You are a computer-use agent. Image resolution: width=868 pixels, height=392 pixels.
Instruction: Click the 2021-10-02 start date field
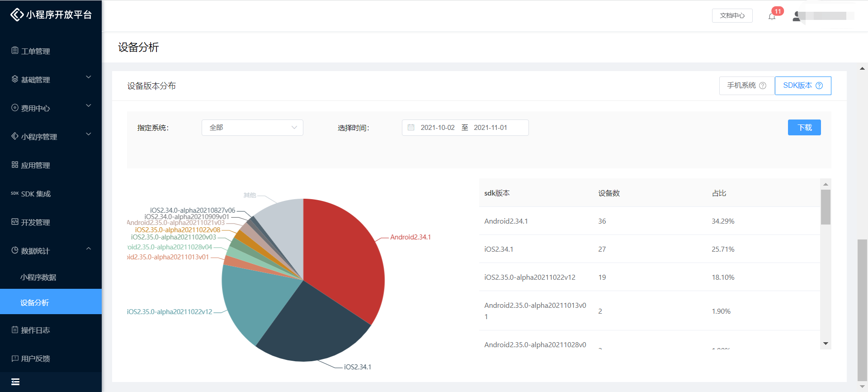[x=437, y=128]
